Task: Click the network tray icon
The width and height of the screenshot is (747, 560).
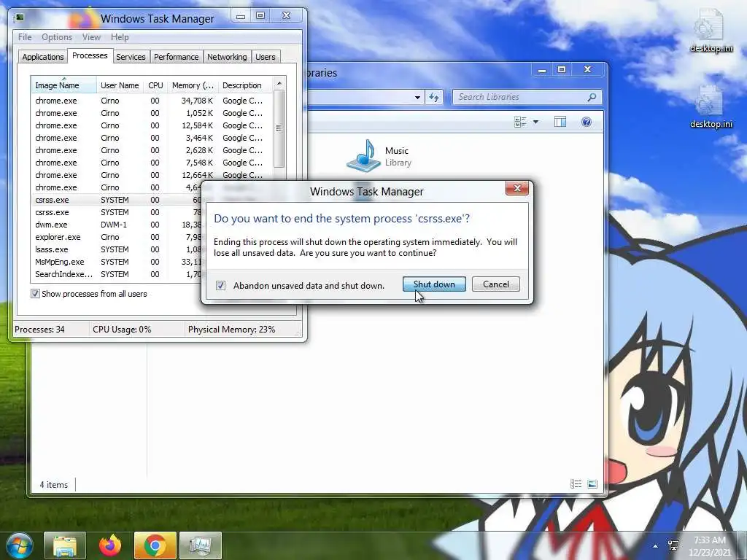Action: pos(673,545)
